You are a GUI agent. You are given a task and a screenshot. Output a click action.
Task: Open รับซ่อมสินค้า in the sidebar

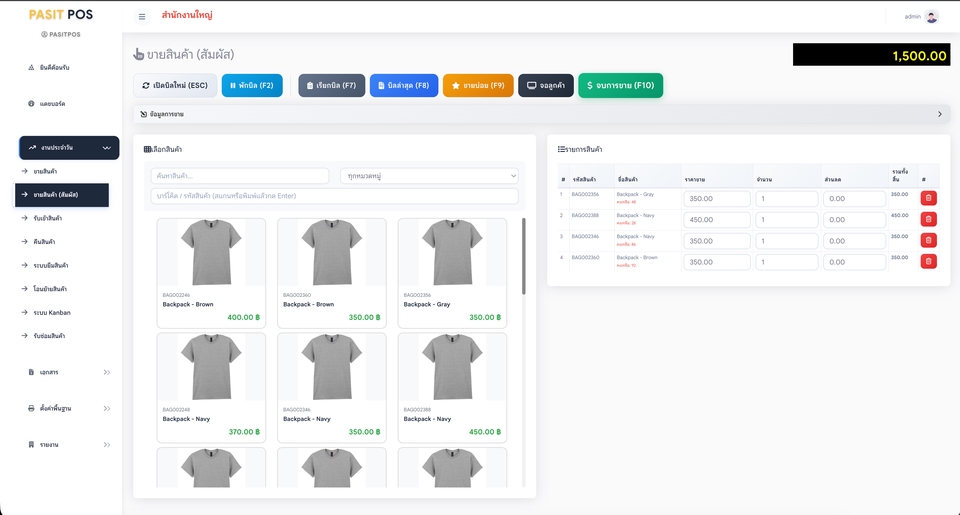[49, 336]
